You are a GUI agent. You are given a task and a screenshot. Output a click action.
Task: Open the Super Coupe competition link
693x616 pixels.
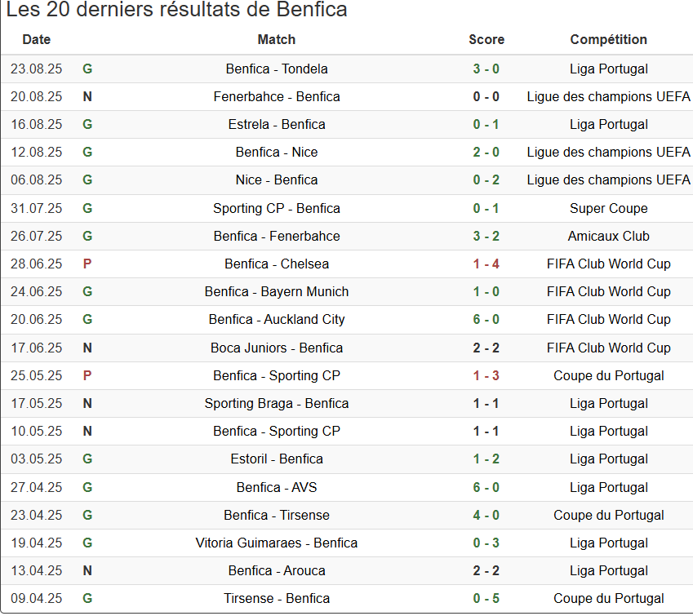(x=609, y=208)
